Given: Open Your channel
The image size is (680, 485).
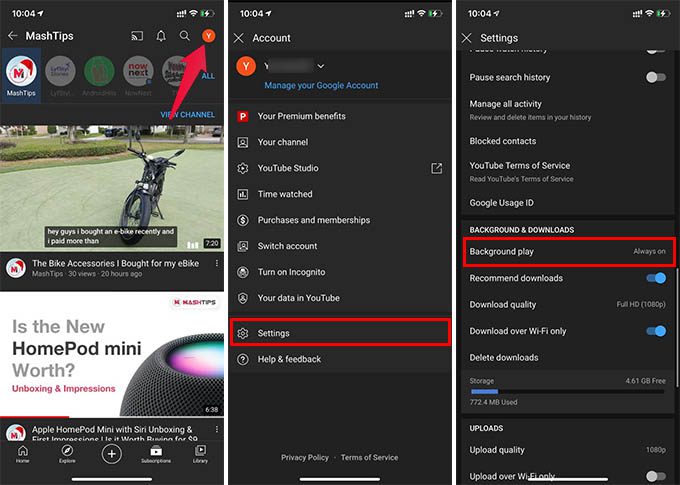Looking at the screenshot, I should [340, 142].
